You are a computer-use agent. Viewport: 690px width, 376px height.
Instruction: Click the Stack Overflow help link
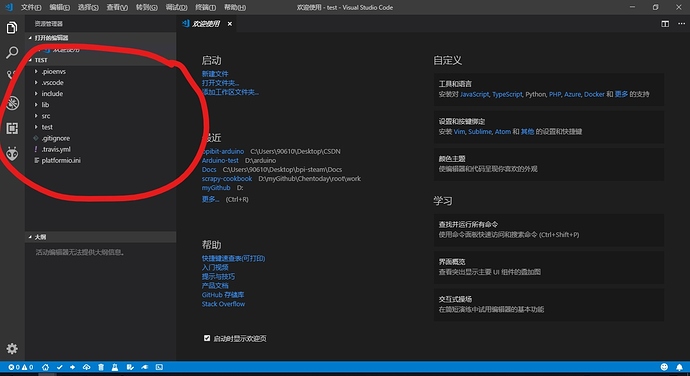[223, 304]
